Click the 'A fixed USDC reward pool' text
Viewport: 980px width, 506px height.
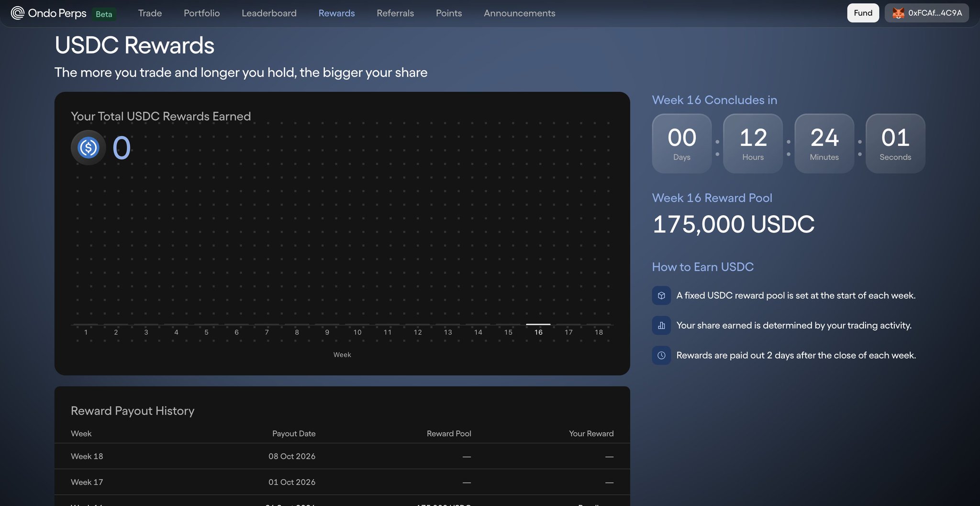[x=796, y=296]
